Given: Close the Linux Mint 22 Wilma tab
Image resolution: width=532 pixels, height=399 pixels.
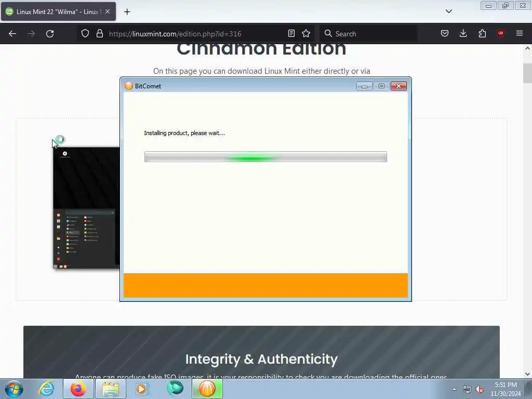Looking at the screenshot, I should click(108, 11).
